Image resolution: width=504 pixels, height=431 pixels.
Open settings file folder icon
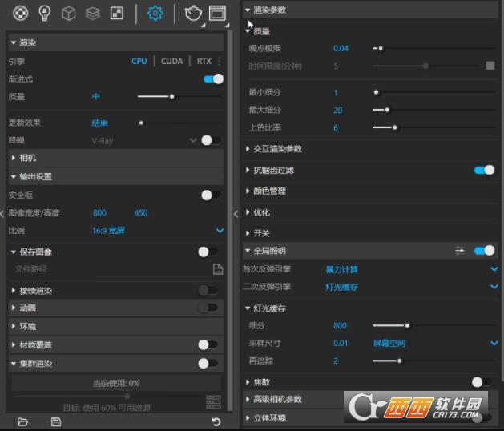tap(22, 421)
